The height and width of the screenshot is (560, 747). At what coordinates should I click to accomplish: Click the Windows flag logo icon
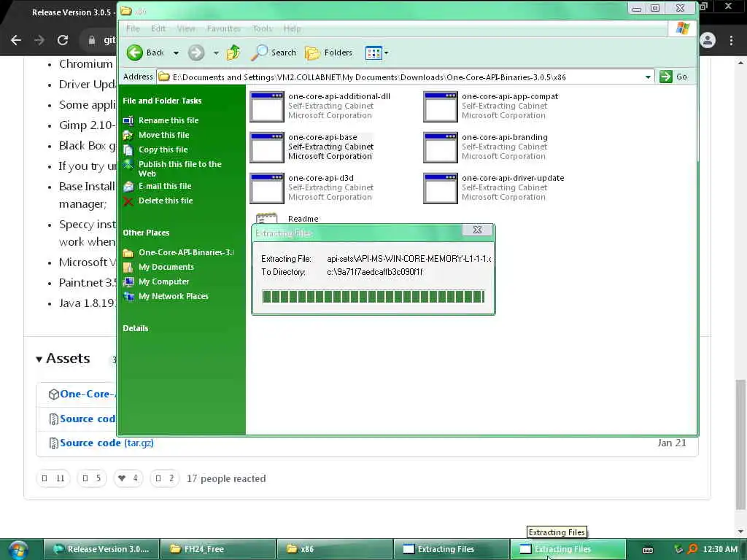point(682,28)
